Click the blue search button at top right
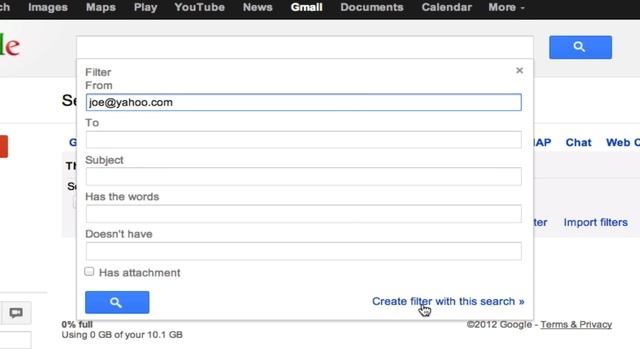The height and width of the screenshot is (360, 640). [x=580, y=47]
